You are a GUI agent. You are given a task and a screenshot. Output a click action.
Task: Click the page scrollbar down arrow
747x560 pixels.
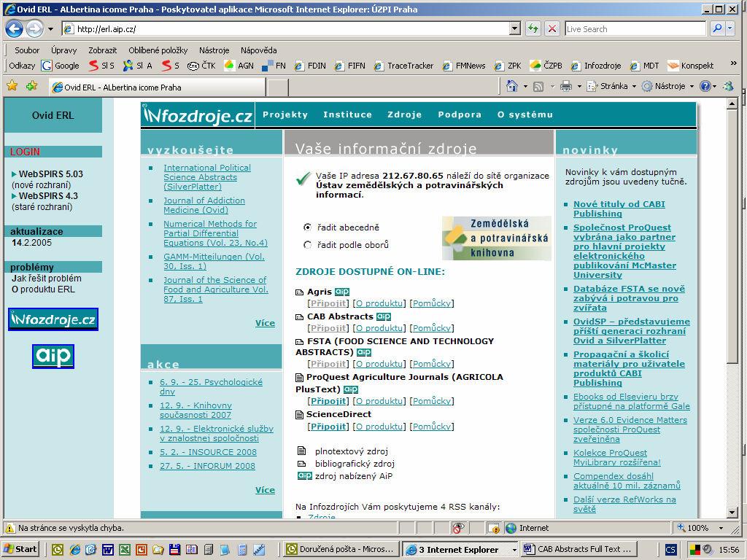[x=732, y=513]
